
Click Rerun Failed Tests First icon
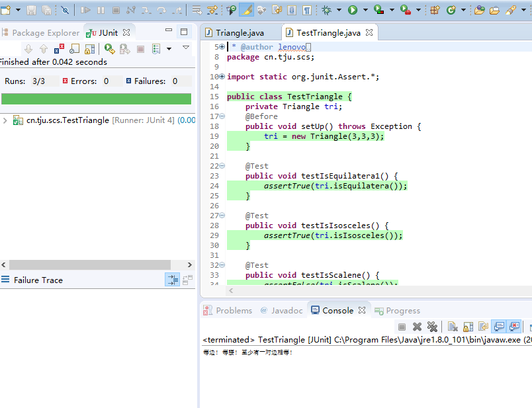(x=124, y=49)
